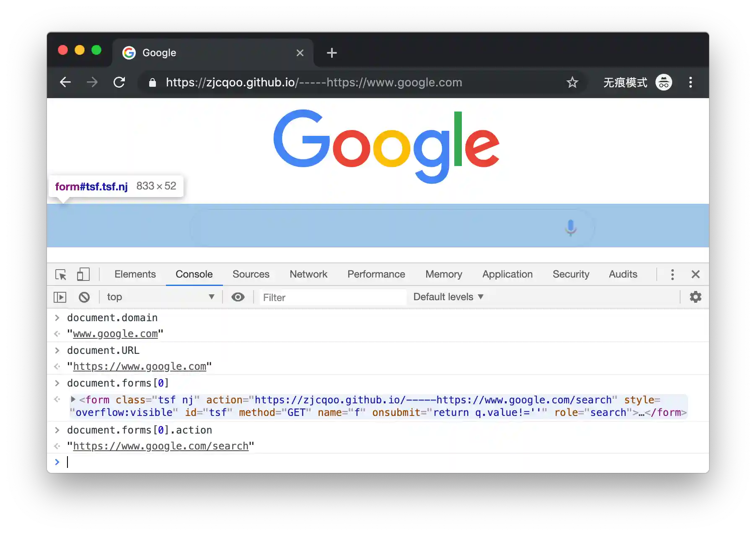Open DevTools three-dot customize menu
This screenshot has height=535, width=756.
(x=673, y=275)
